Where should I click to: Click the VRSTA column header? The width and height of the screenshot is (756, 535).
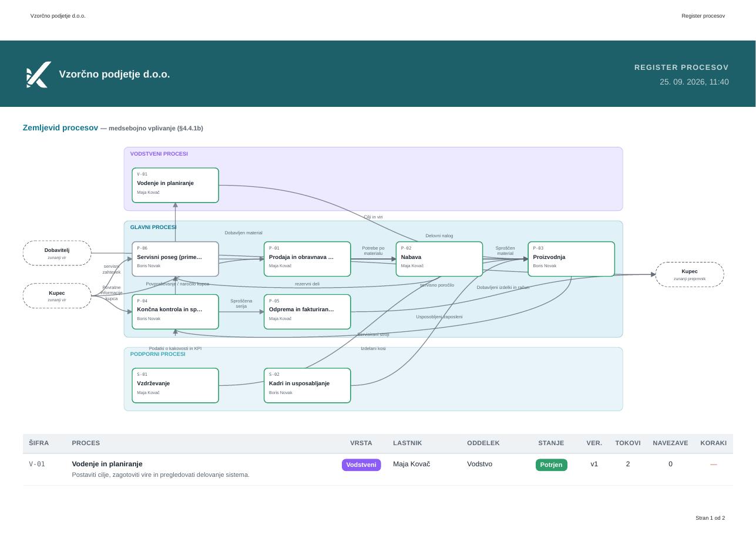click(361, 443)
